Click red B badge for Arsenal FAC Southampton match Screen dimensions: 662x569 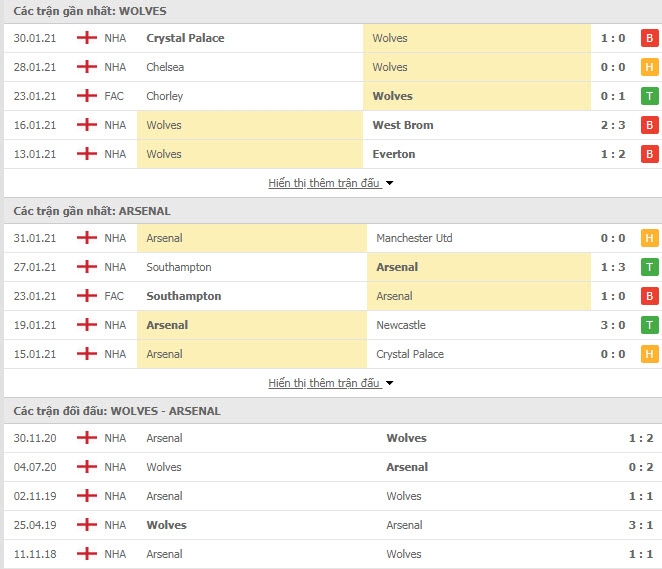click(649, 296)
